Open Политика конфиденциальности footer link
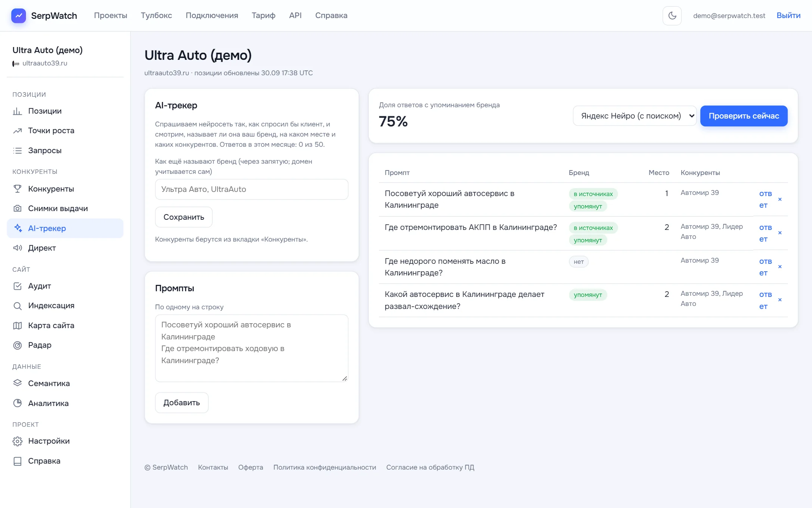 (324, 467)
